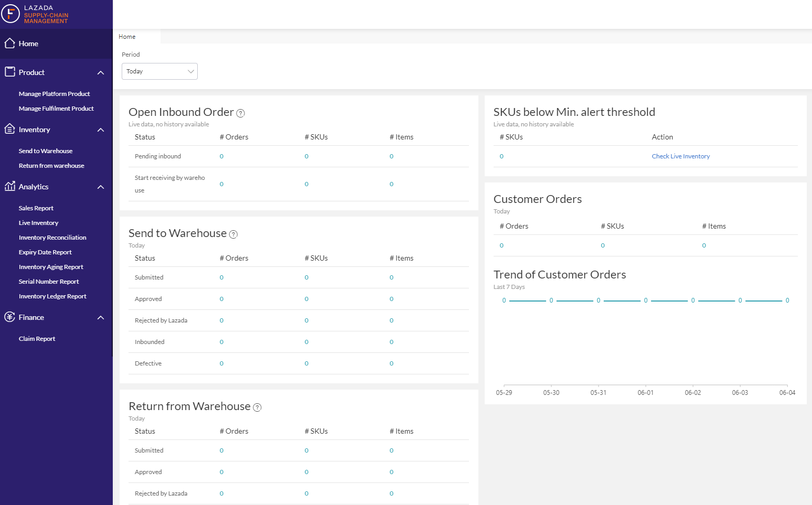Click the Analytics label in sidebar
Image resolution: width=812 pixels, height=505 pixels.
pyautogui.click(x=34, y=187)
